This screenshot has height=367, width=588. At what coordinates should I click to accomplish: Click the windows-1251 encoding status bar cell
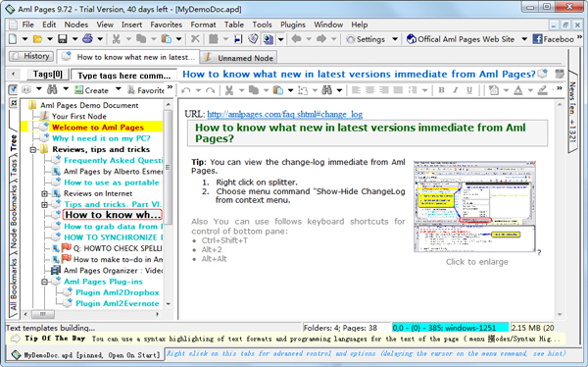[x=451, y=328]
